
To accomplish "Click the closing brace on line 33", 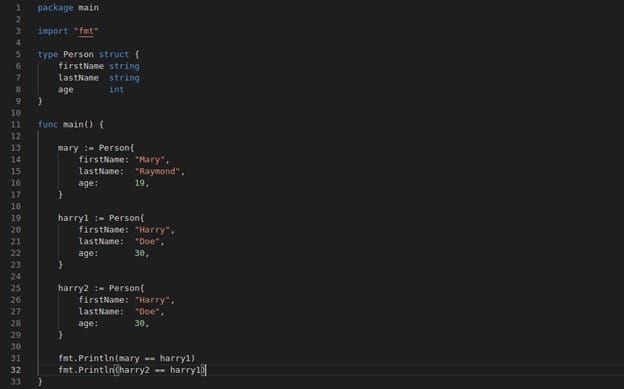I will (40, 381).
